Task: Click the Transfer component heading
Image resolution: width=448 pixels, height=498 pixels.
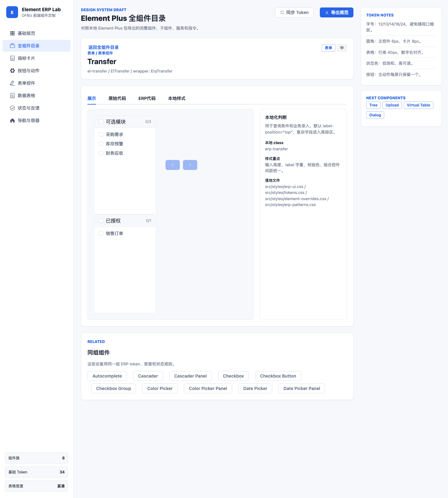Action: click(x=102, y=62)
